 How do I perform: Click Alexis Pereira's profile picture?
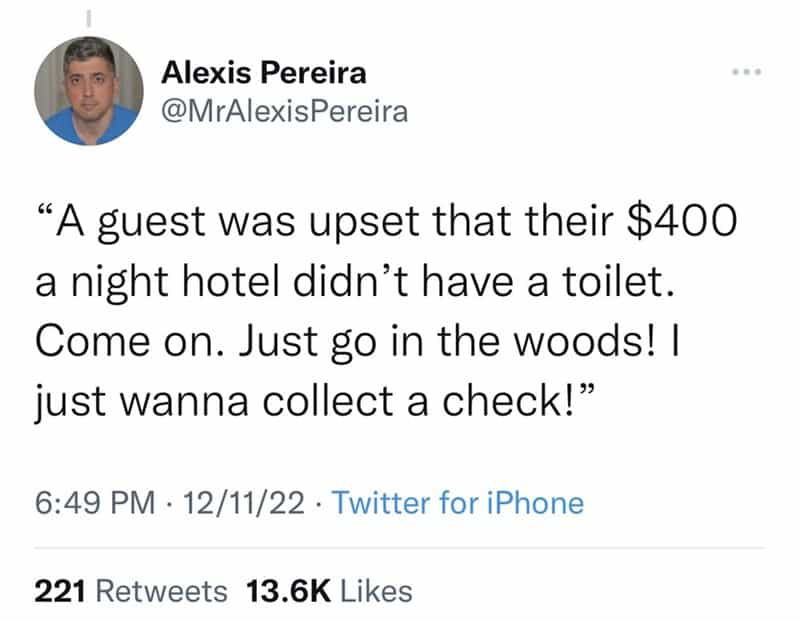(87, 92)
